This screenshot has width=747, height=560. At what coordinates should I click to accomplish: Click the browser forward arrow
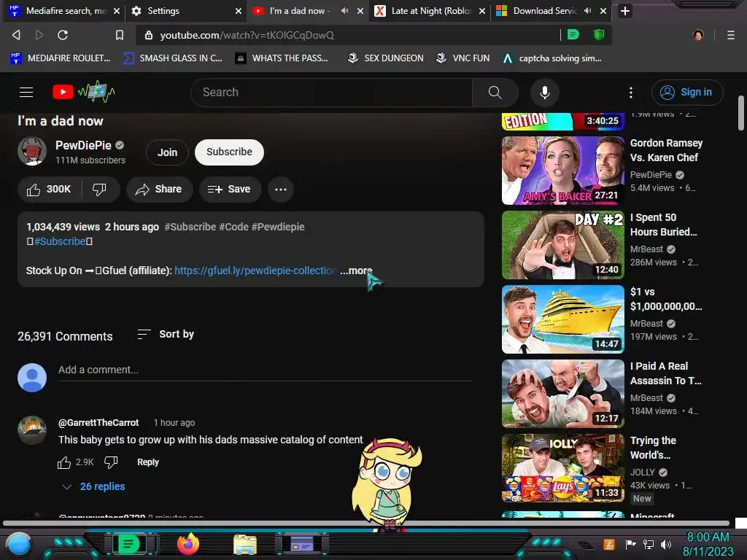pyautogui.click(x=39, y=35)
